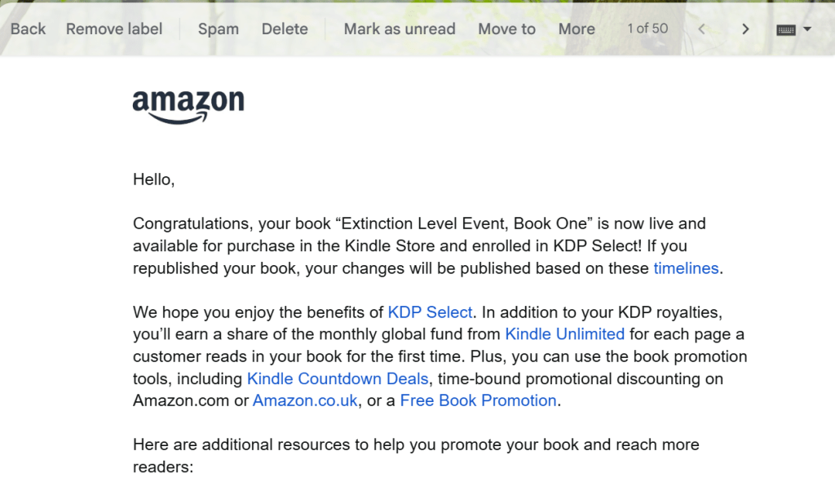Viewport: 835px width, 504px height.
Task: Go to the older message arrow
Action: [745, 29]
